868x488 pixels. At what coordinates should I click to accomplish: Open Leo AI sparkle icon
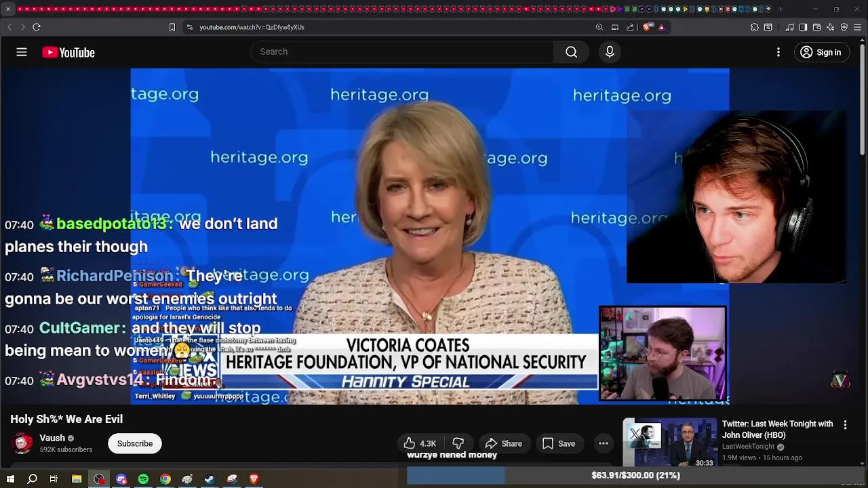click(x=830, y=27)
